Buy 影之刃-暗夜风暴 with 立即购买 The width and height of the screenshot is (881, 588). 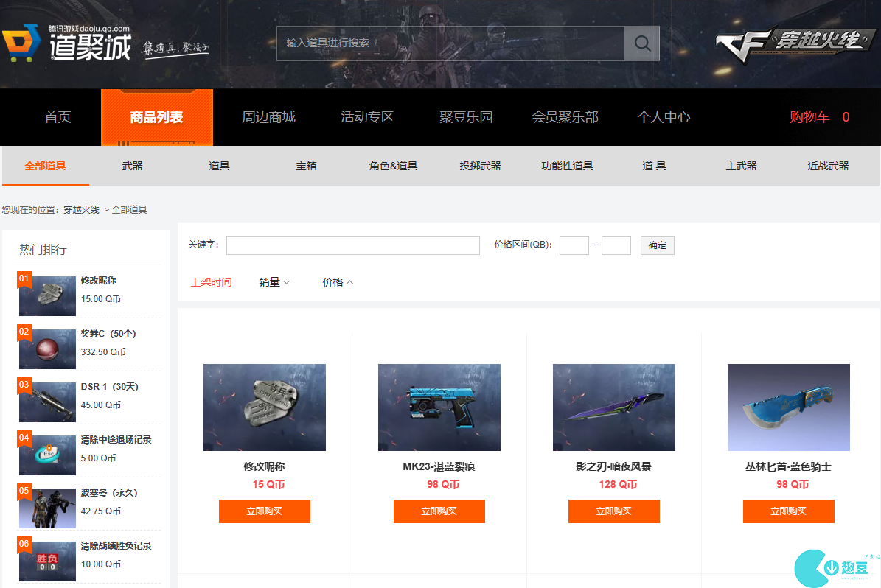click(x=614, y=511)
